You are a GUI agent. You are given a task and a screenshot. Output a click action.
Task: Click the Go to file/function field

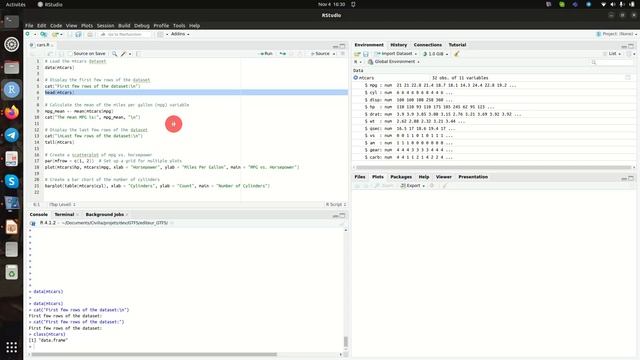coord(124,34)
